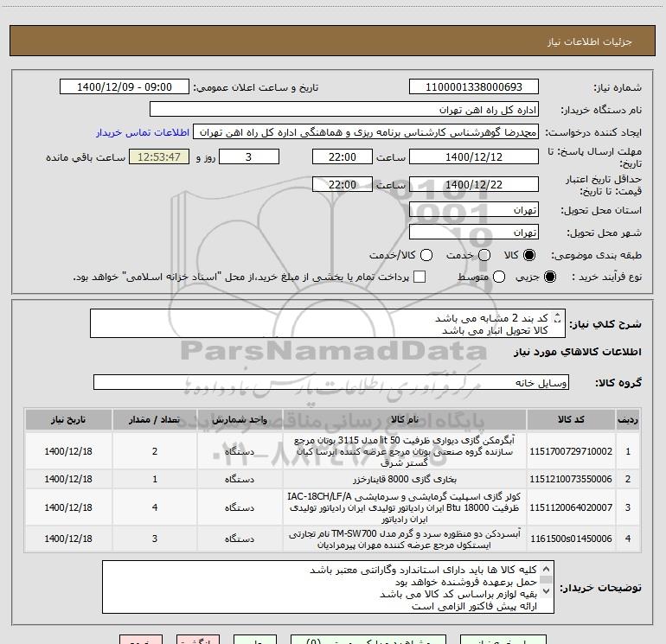Click quantity 4 in the کولر گازی row

[x=155, y=507]
